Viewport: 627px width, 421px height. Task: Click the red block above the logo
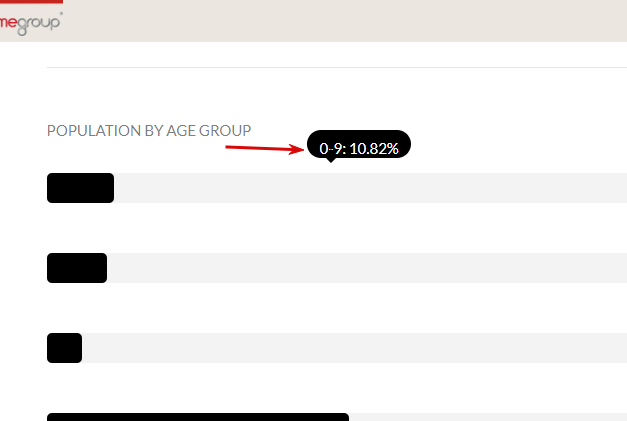click(30, 3)
